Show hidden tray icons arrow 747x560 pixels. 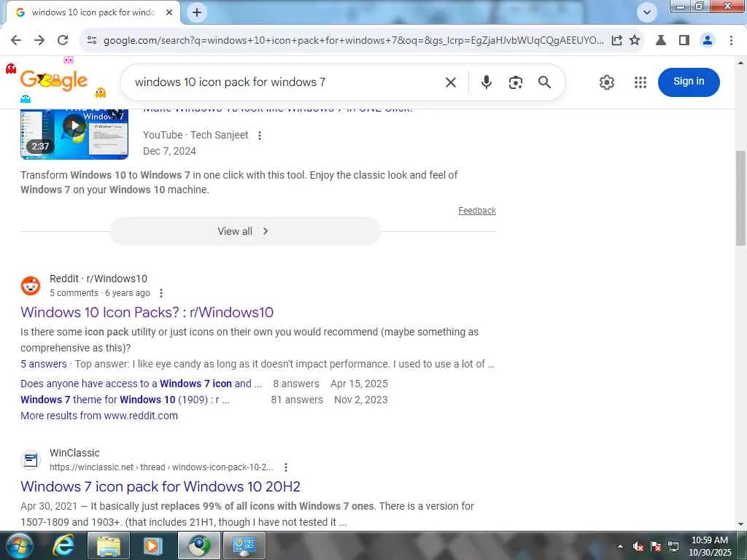click(620, 546)
